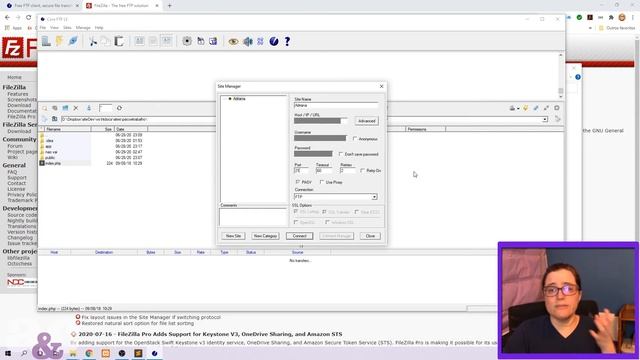Viewport: 640px width, 360px height.
Task: Click the template icon left of the eye
Action: coord(213,41)
